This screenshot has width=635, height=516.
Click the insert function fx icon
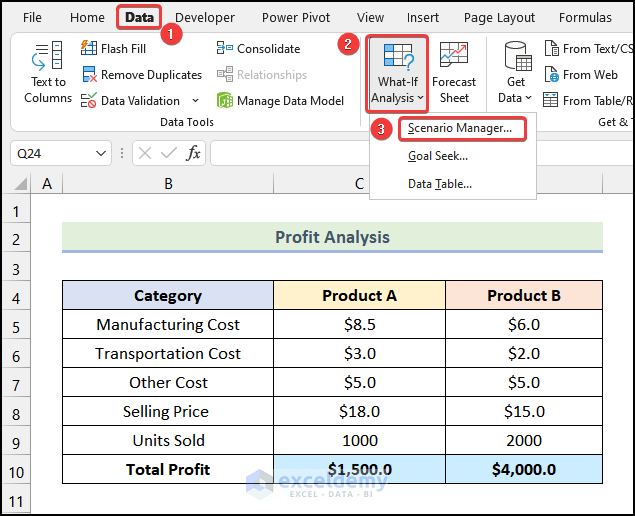click(x=194, y=153)
